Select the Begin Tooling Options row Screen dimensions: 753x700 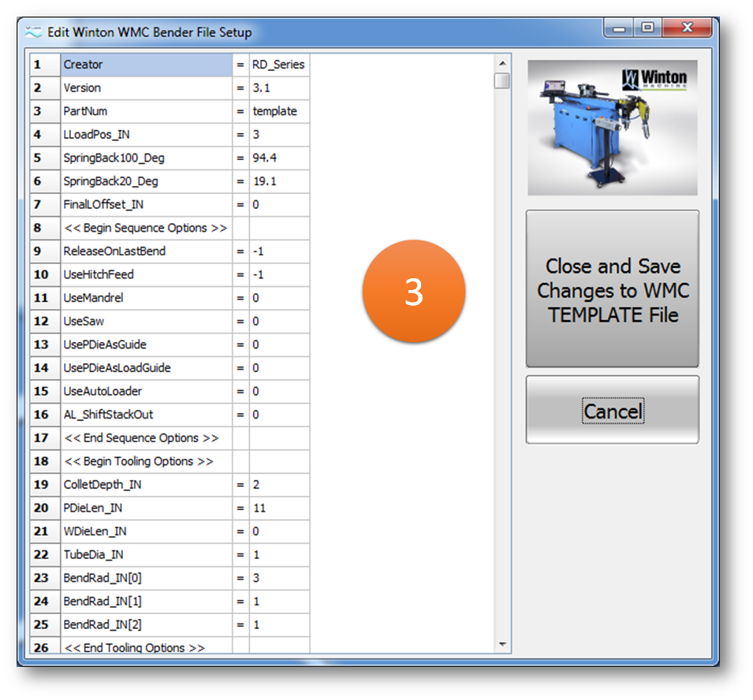click(147, 461)
